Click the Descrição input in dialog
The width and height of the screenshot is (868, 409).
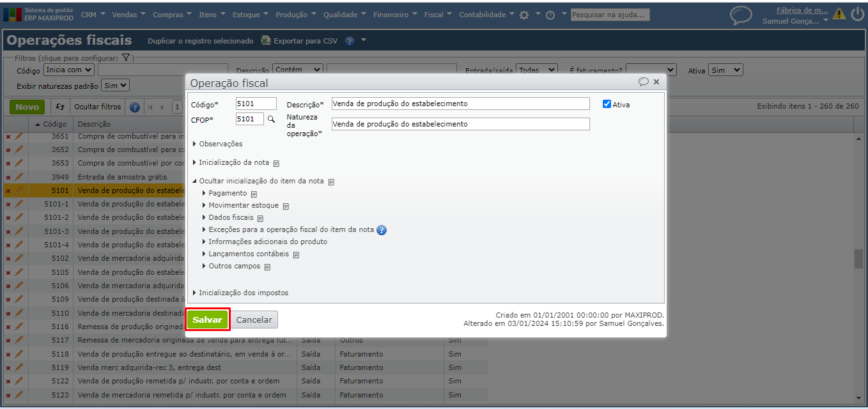point(460,104)
